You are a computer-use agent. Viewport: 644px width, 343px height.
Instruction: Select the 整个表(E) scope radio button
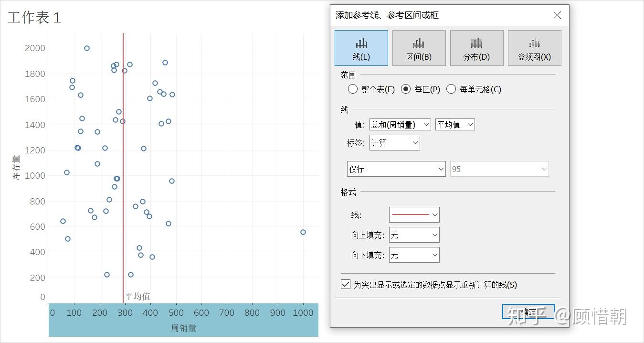click(x=353, y=89)
